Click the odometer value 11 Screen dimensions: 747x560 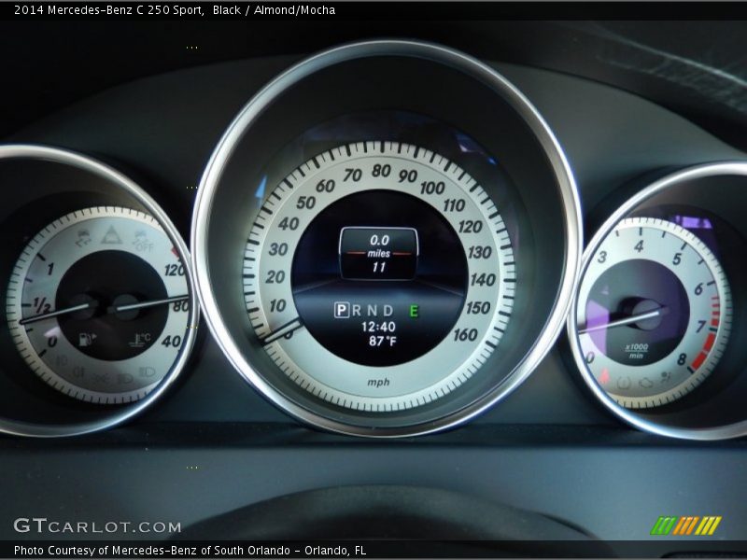[379, 267]
